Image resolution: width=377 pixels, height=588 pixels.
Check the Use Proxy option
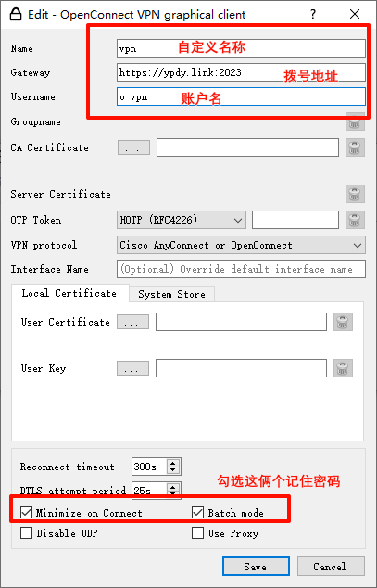click(x=197, y=533)
